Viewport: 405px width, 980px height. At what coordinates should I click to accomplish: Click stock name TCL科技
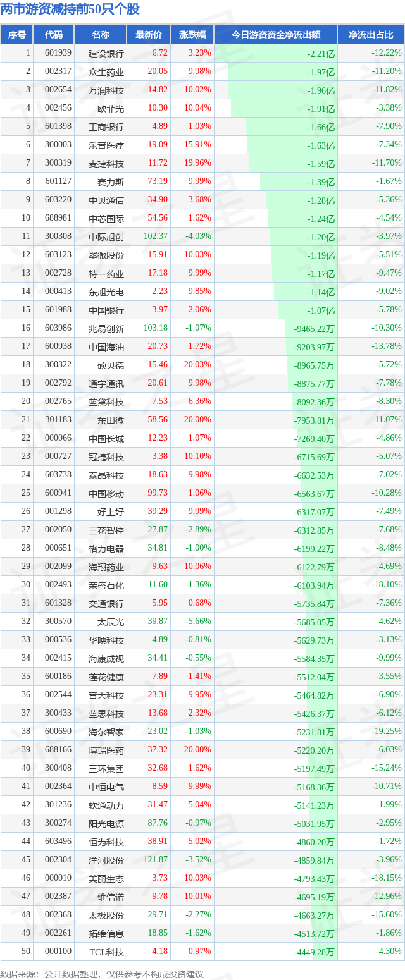tap(107, 952)
